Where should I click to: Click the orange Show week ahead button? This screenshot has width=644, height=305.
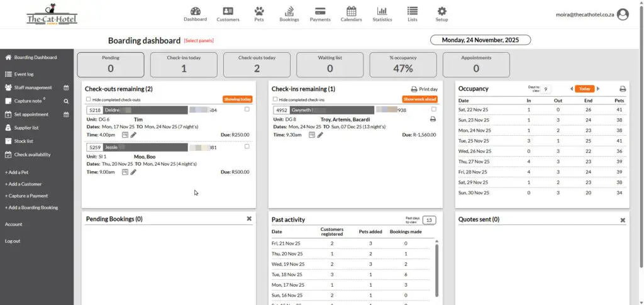click(419, 99)
